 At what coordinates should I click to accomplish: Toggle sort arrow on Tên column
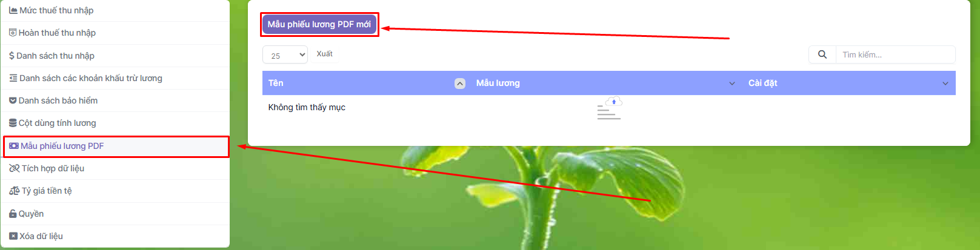460,84
